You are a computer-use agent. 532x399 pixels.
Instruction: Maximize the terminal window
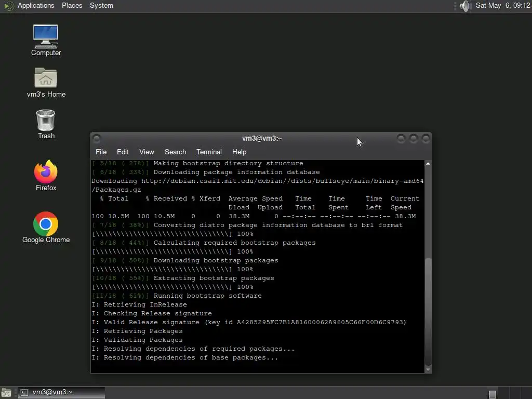click(413, 138)
